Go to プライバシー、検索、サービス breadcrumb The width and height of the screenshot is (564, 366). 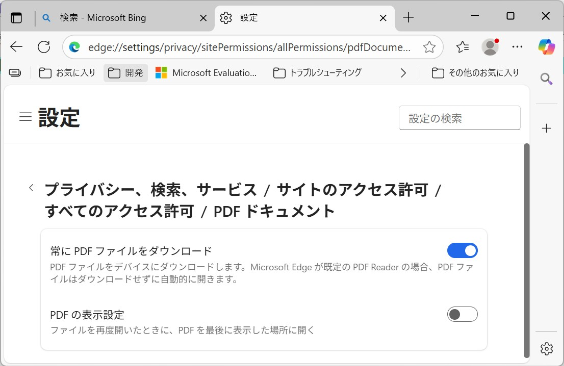[x=151, y=190]
